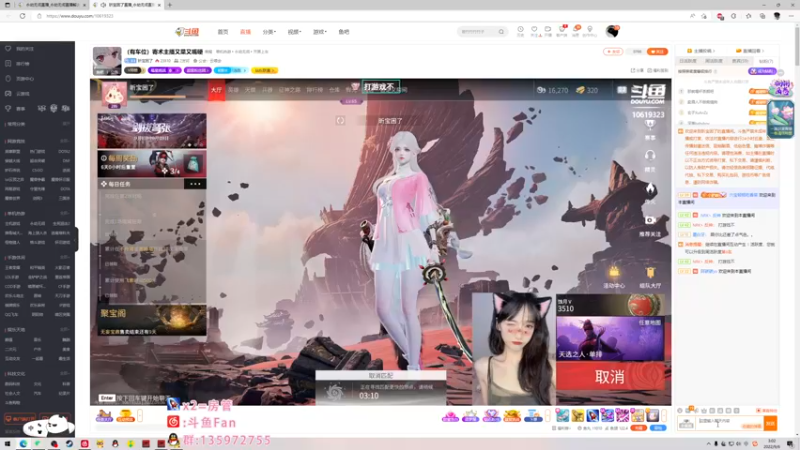Select the 直播 navigation item

coord(245,32)
